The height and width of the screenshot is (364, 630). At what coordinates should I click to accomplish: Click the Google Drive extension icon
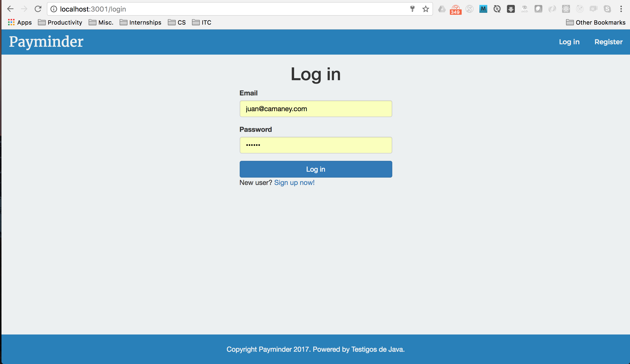point(442,9)
